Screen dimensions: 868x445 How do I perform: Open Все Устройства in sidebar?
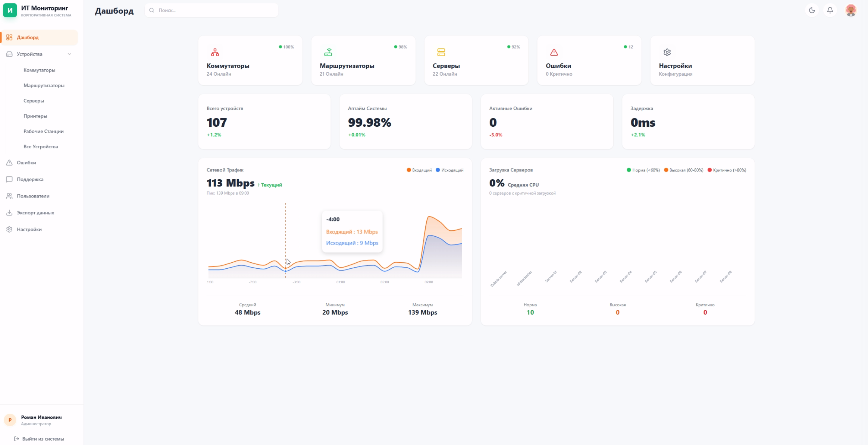click(x=41, y=146)
